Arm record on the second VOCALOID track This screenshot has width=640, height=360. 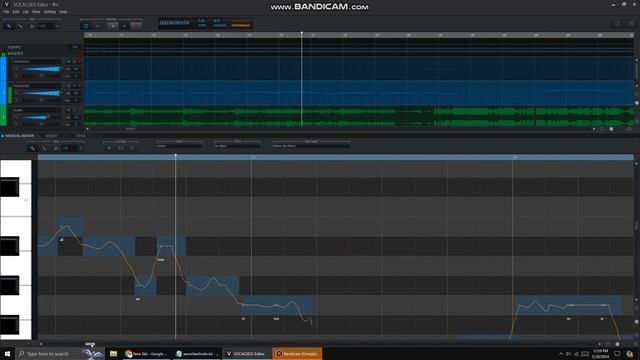(79, 86)
